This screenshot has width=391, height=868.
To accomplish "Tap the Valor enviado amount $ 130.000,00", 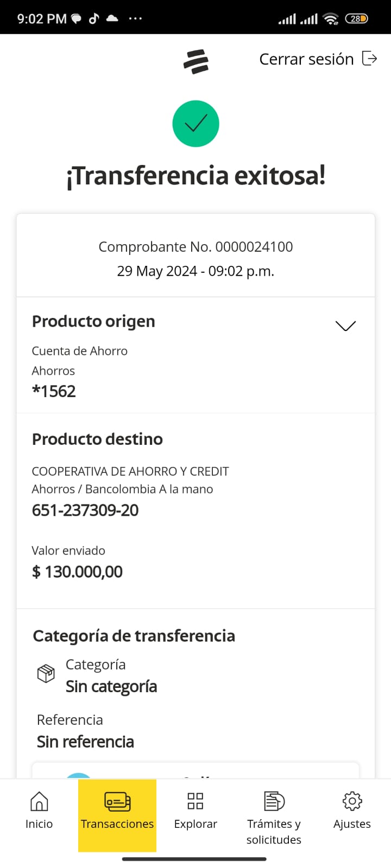I will pyautogui.click(x=77, y=572).
